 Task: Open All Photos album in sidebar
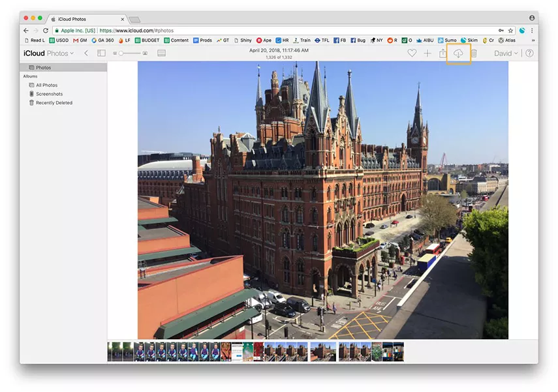tap(46, 85)
